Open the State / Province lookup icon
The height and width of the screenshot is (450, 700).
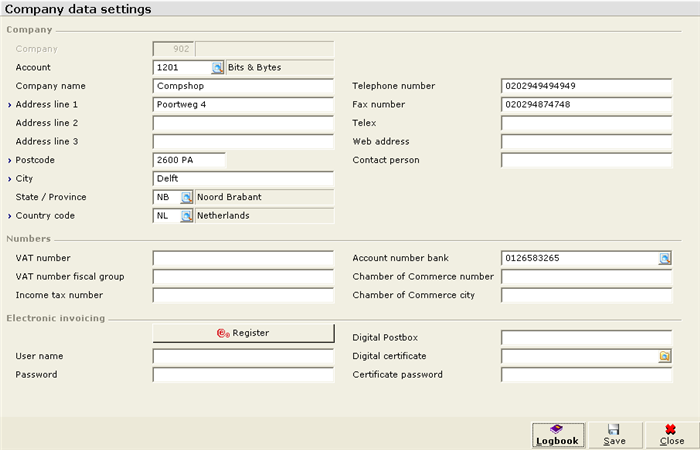click(187, 197)
